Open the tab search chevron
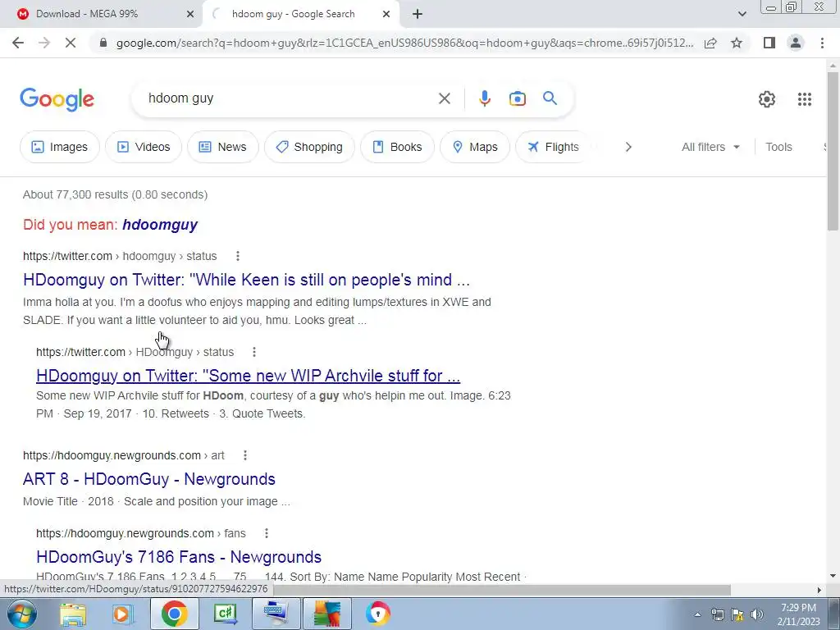840x630 pixels. 742,14
